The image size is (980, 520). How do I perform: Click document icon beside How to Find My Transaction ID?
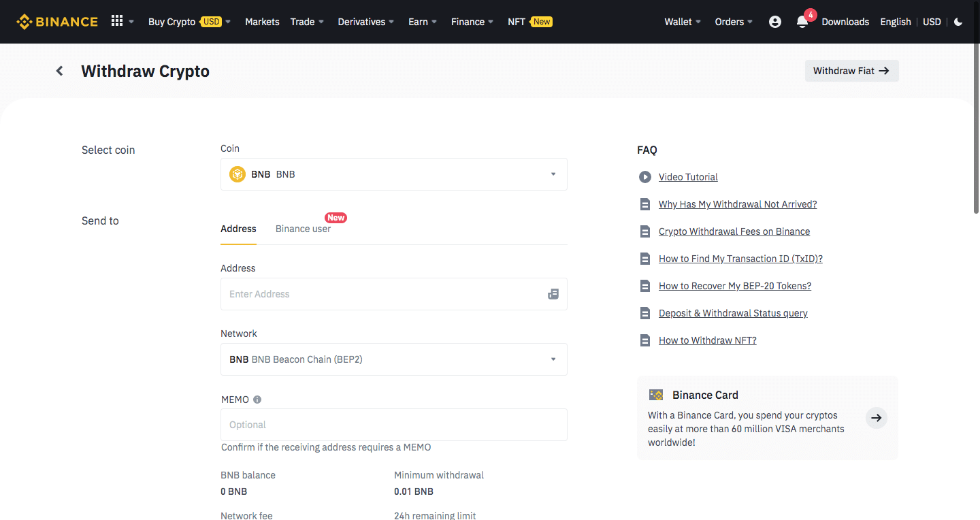[645, 259]
